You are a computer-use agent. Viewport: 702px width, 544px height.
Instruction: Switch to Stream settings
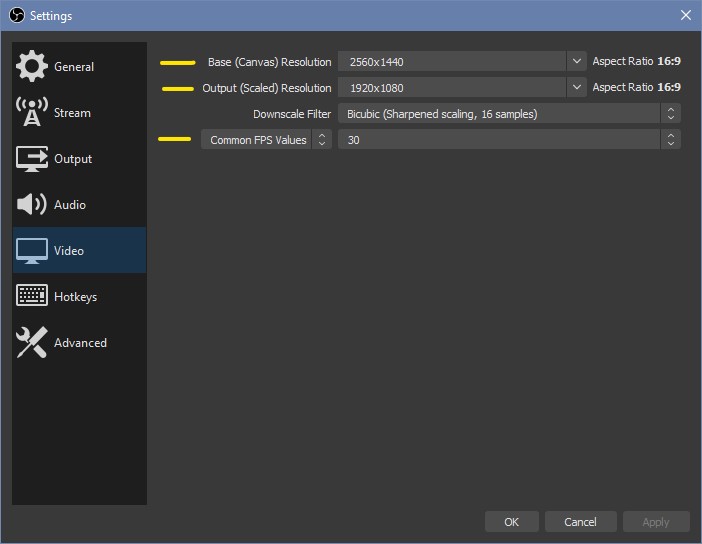(x=79, y=112)
